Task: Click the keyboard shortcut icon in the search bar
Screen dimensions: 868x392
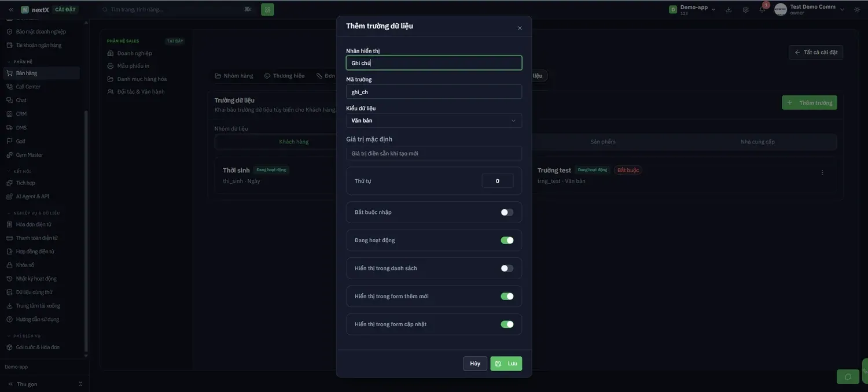Action: (x=248, y=9)
